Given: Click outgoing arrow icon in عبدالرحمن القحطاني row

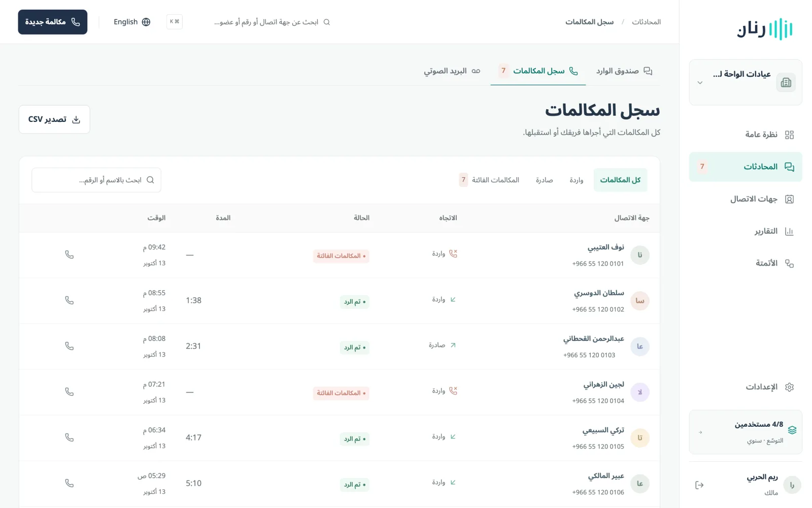Looking at the screenshot, I should [x=453, y=345].
